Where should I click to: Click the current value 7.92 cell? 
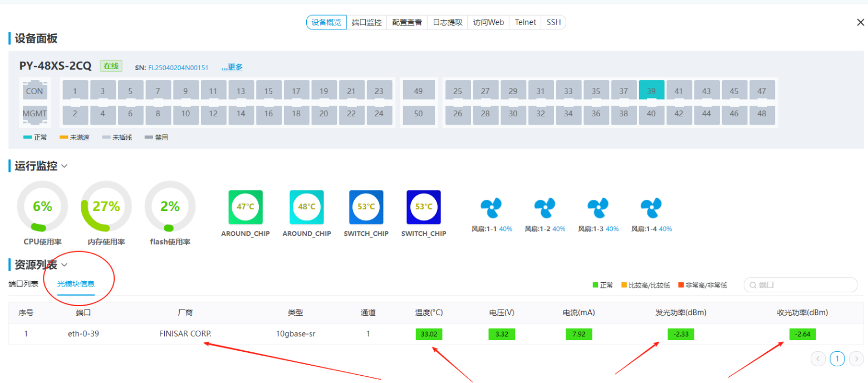(x=578, y=334)
